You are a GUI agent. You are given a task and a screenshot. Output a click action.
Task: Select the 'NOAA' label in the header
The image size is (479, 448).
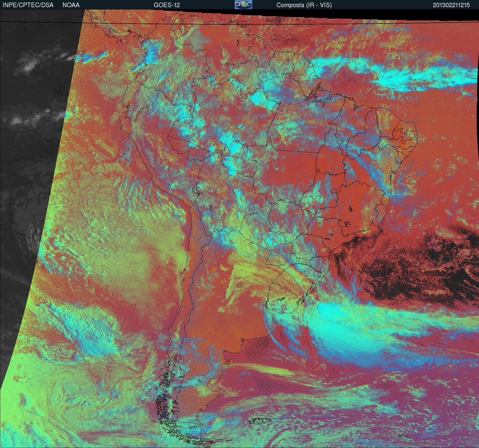71,5
